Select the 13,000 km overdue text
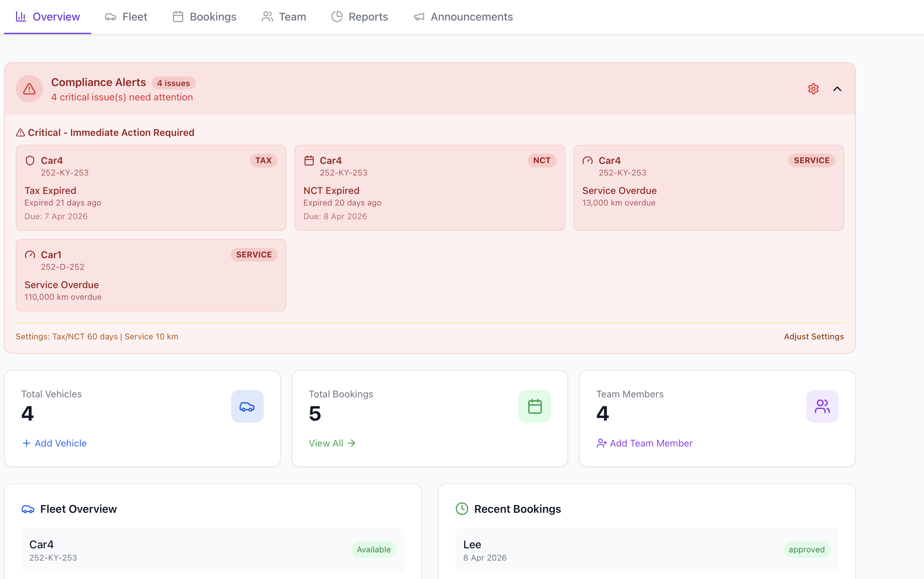The width and height of the screenshot is (924, 579). [x=619, y=203]
